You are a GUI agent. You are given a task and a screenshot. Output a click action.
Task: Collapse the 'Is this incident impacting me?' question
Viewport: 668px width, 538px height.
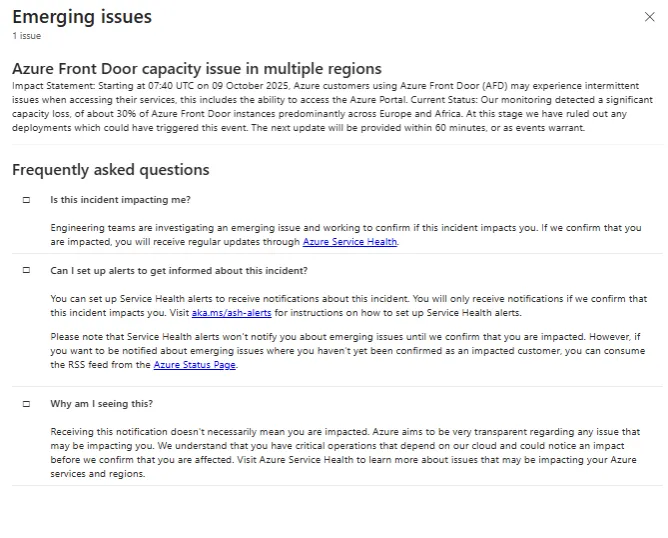tap(120, 200)
